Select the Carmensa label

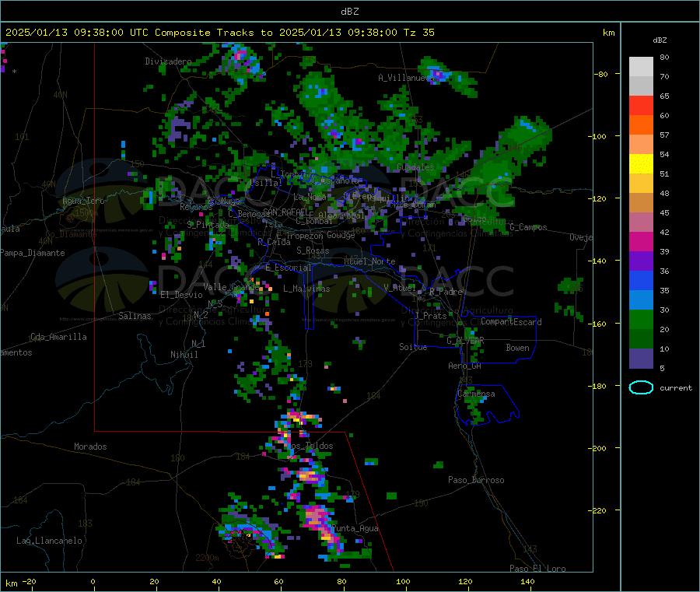pyautogui.click(x=476, y=394)
